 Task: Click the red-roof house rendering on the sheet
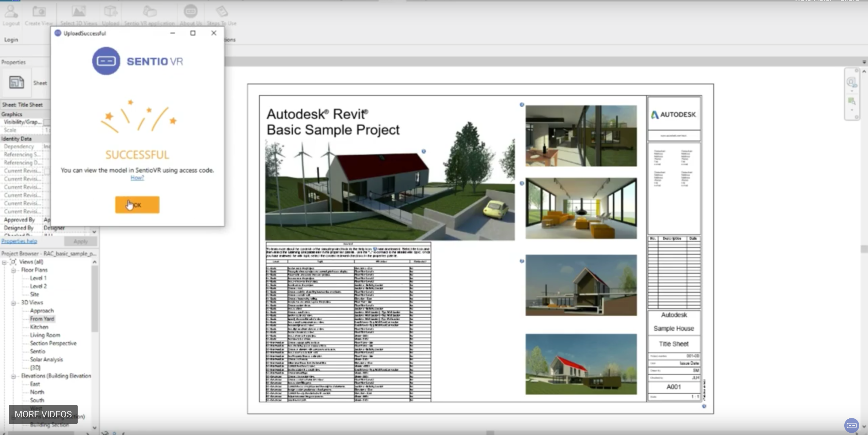(581, 364)
